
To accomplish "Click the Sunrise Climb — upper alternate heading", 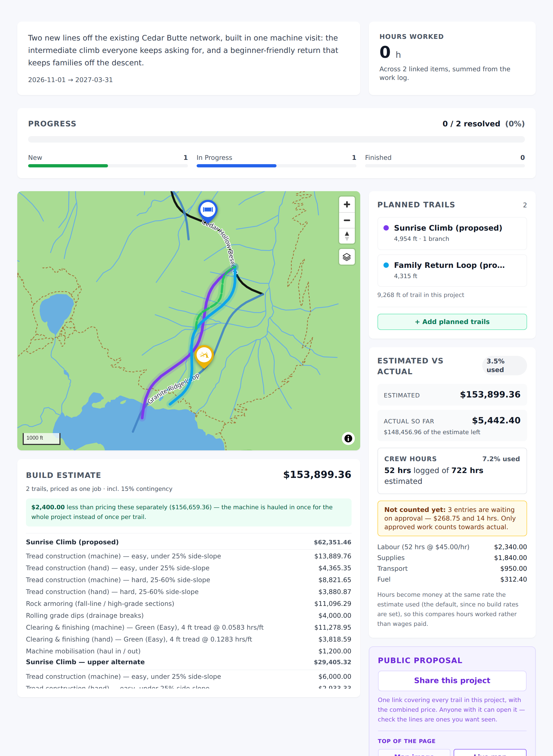I will (x=85, y=662).
